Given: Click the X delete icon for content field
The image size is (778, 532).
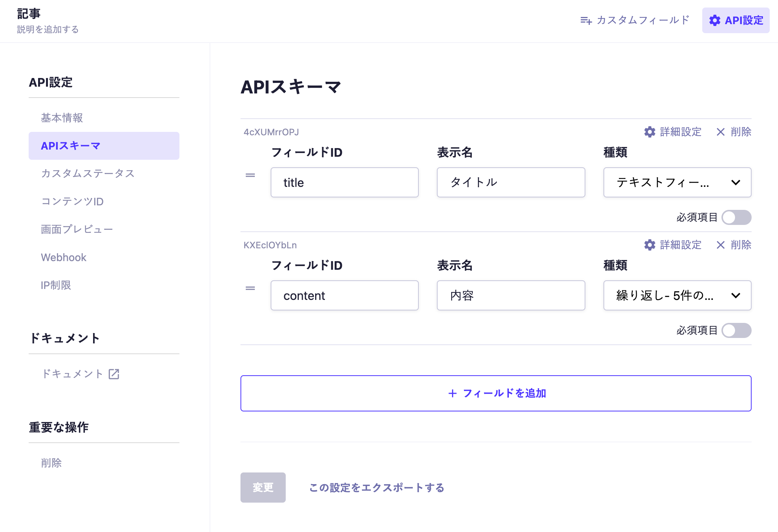Looking at the screenshot, I should coord(720,245).
